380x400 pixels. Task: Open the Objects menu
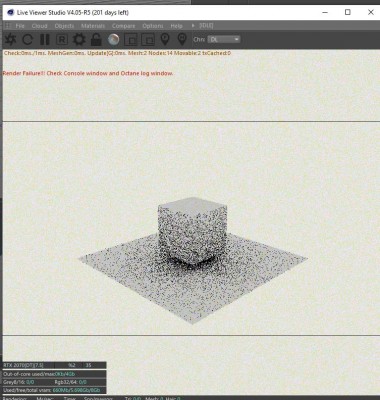[64, 26]
